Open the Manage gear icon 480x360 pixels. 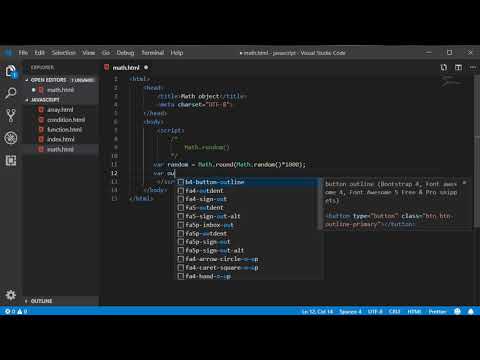(11, 295)
